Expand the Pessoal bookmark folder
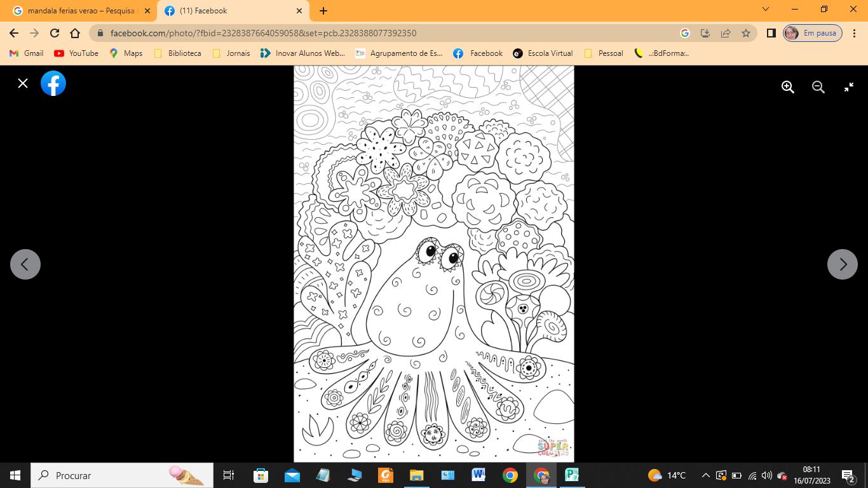This screenshot has width=868, height=488. click(604, 53)
